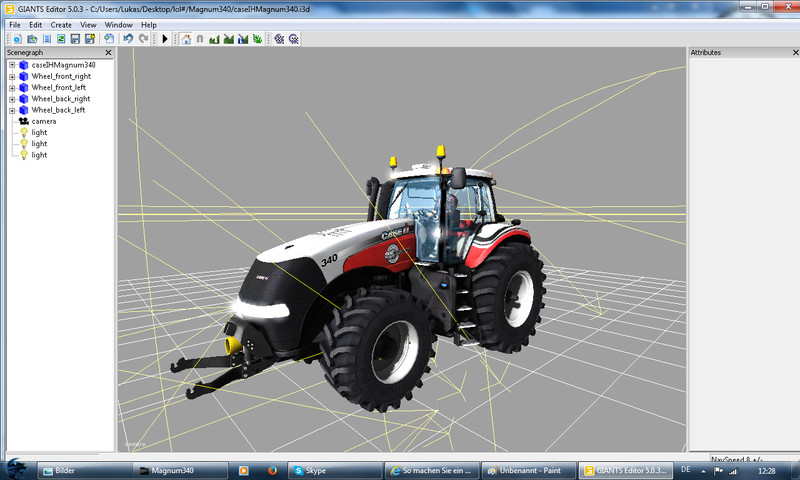Select the Home navigation mode icon
The width and height of the screenshot is (800, 480).
click(x=186, y=39)
